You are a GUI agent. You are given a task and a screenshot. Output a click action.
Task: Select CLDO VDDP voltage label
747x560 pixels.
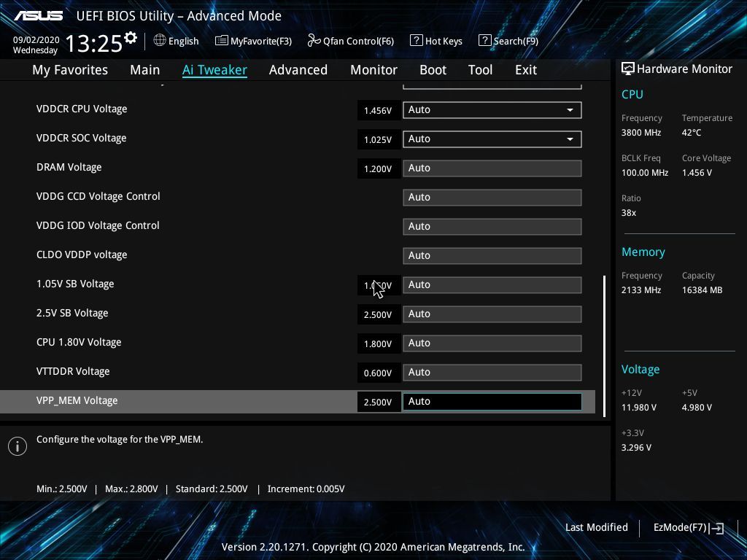[82, 254]
